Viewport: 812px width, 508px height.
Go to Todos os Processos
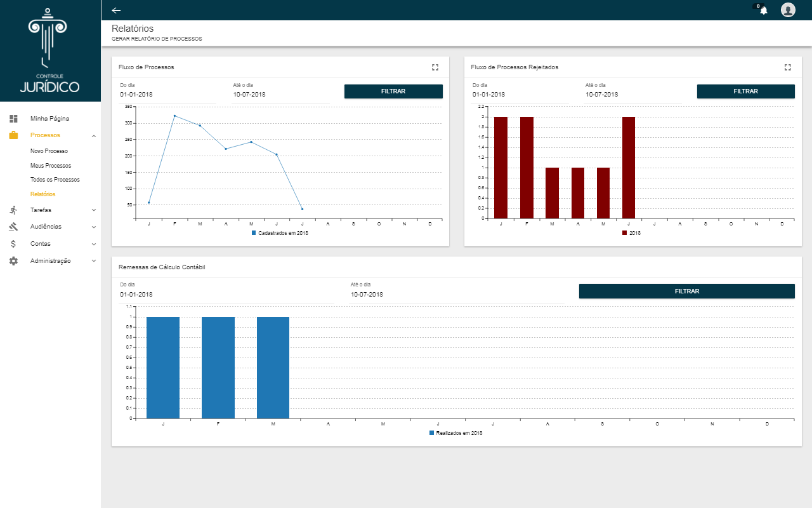coord(55,180)
